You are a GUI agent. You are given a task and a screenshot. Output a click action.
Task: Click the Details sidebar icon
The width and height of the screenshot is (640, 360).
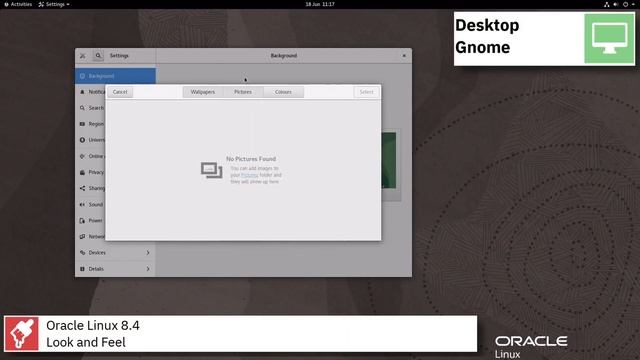click(82, 269)
